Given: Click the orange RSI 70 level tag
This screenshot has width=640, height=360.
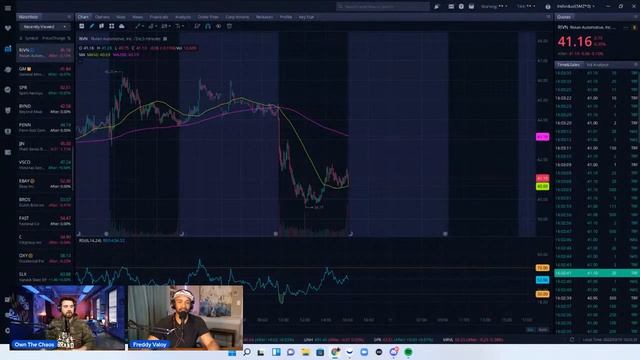Looking at the screenshot, I should click(542, 268).
